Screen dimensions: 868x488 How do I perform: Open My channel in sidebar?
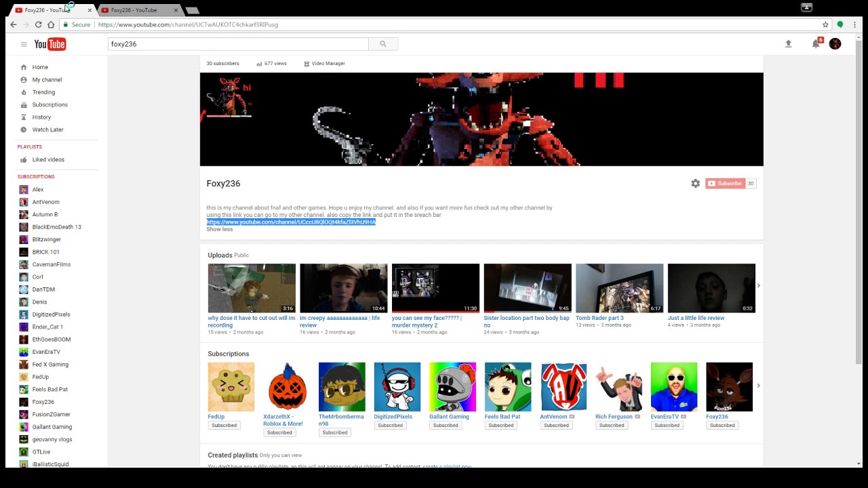(x=47, y=80)
